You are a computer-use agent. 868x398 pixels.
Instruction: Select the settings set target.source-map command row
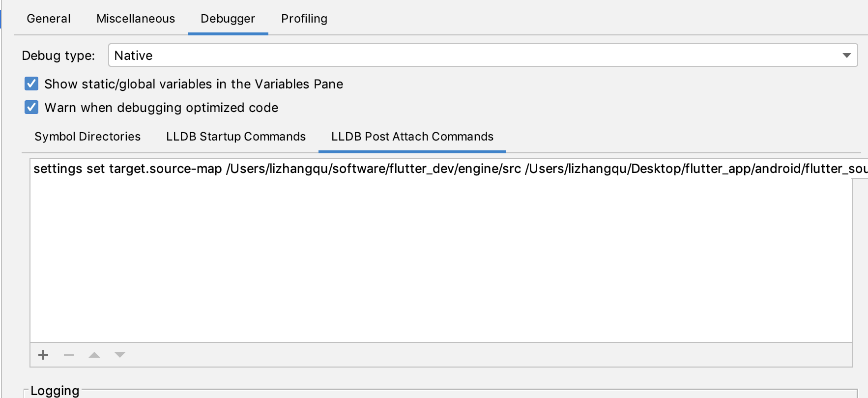coord(393,169)
